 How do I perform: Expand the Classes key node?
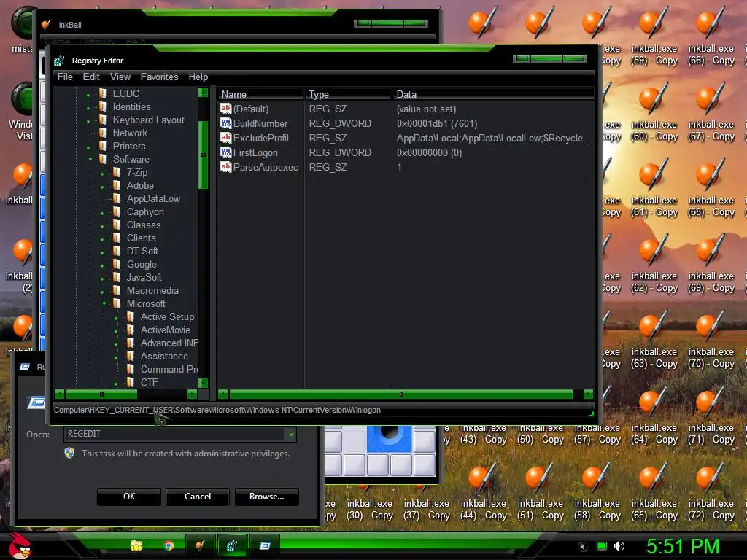tap(102, 226)
